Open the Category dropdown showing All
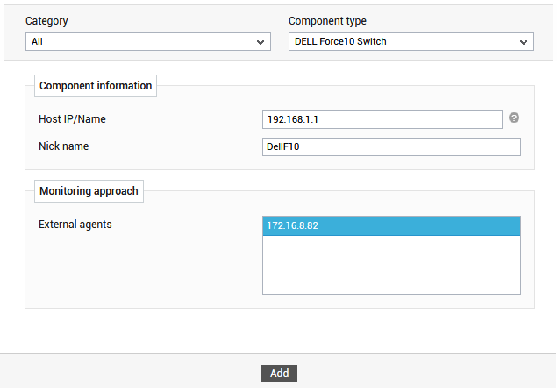The image size is (557, 392). coord(148,41)
